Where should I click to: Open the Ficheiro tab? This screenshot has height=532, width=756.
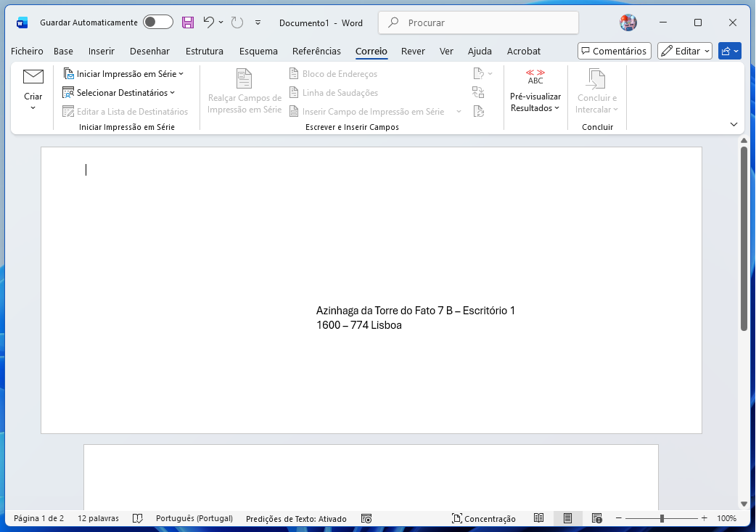tap(27, 51)
